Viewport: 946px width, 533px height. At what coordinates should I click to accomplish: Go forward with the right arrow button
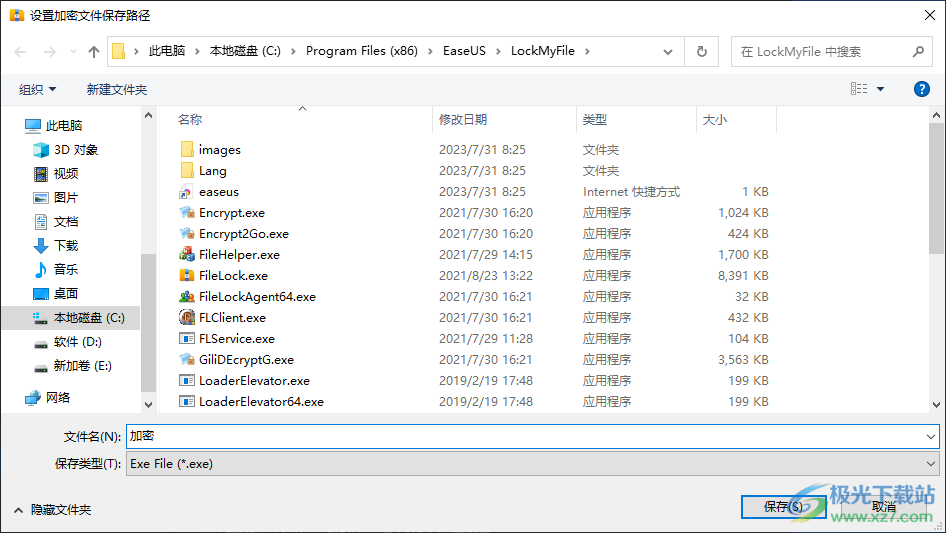[x=49, y=52]
